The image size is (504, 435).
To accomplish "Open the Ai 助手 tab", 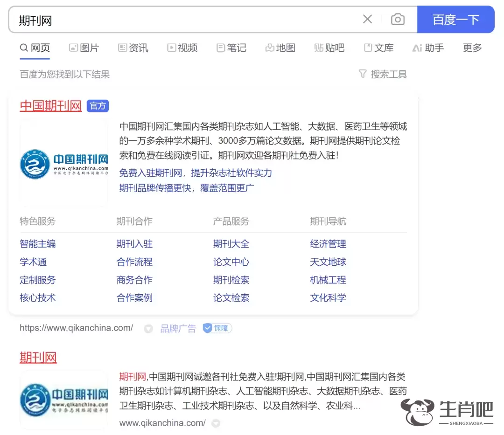I will coord(428,48).
